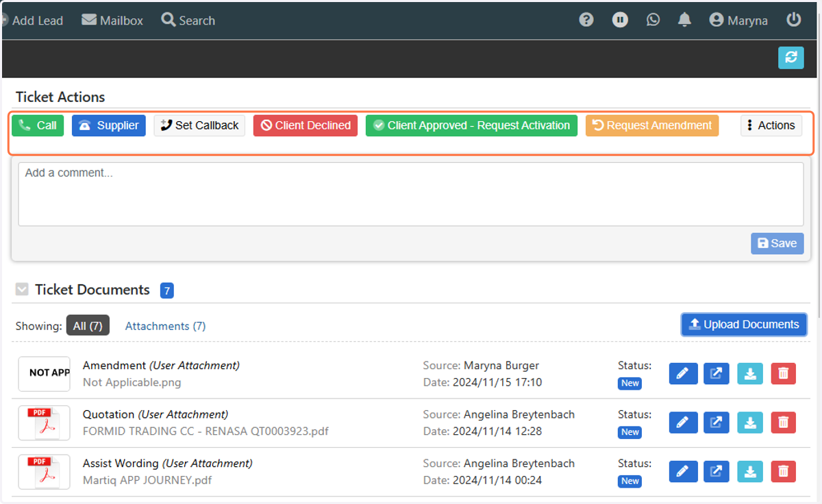The width and height of the screenshot is (822, 504).
Task: Collapse the Ticket Documents section
Action: [x=22, y=290]
